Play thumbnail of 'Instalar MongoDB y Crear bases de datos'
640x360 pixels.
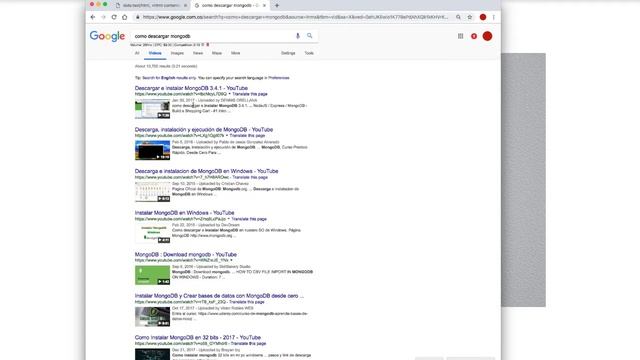[152, 317]
